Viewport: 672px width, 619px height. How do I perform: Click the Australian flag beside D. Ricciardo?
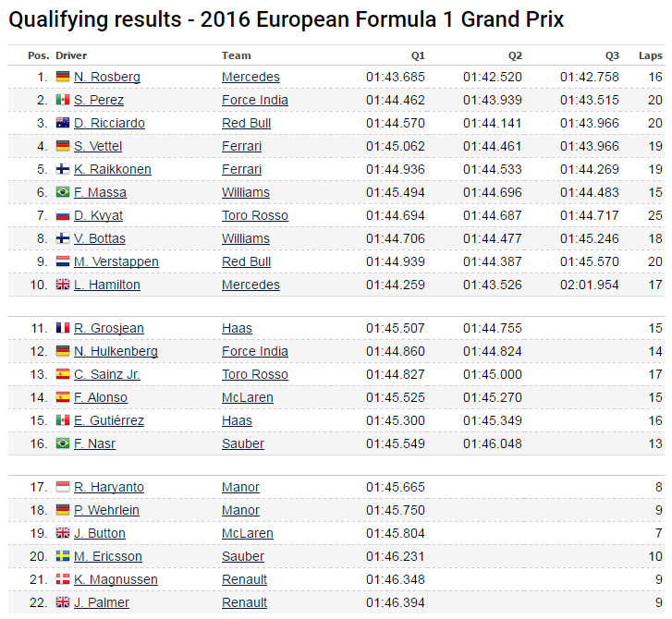pyautogui.click(x=63, y=124)
